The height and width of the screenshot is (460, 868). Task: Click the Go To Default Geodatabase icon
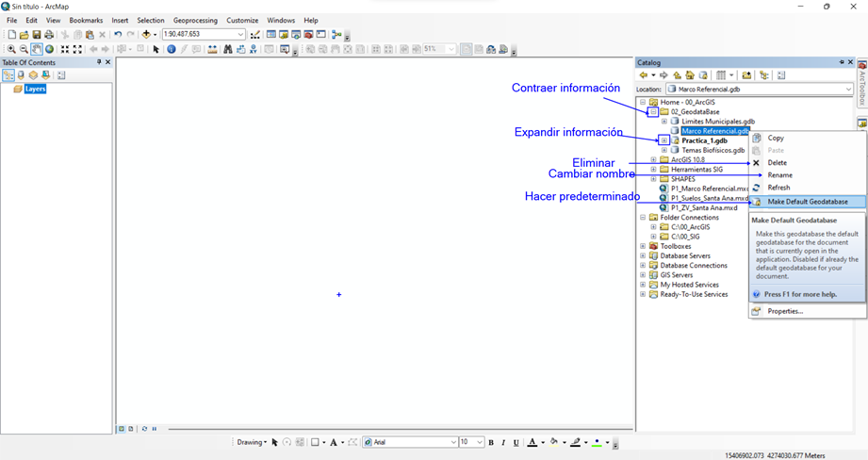(x=703, y=75)
